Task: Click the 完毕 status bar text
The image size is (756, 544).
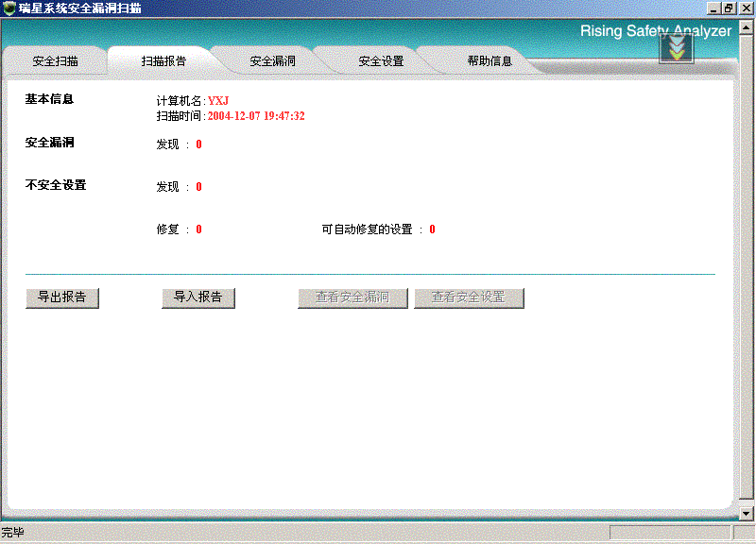Action: coord(12,533)
